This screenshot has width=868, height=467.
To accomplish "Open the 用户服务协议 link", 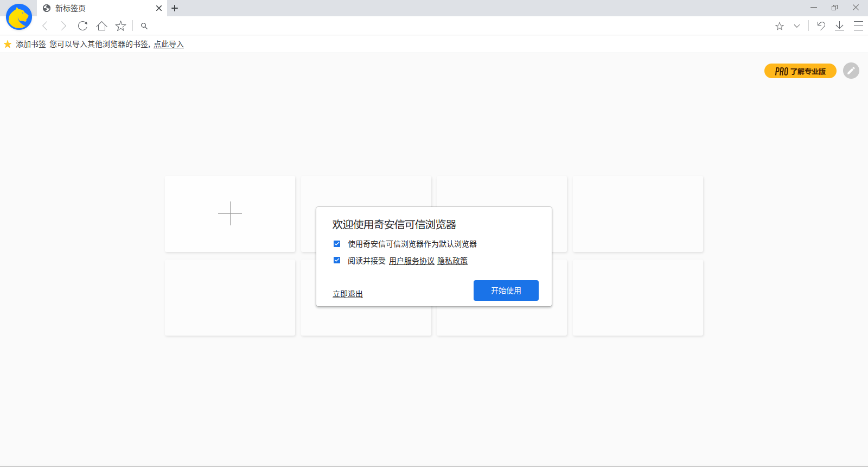I will click(x=411, y=261).
